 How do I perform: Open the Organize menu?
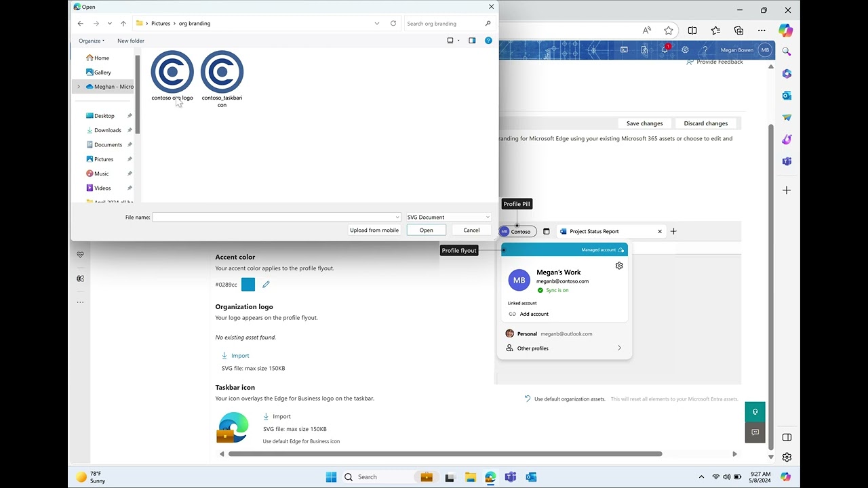coord(92,41)
